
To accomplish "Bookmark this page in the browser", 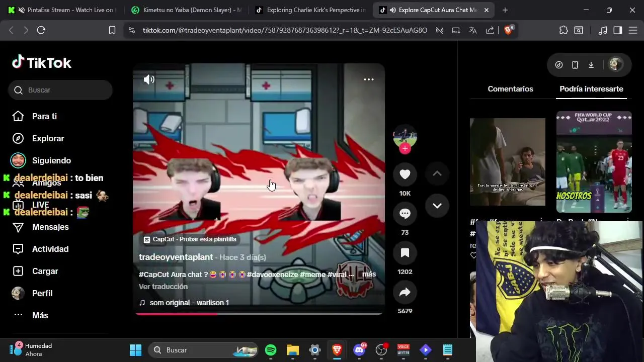I will tap(112, 30).
